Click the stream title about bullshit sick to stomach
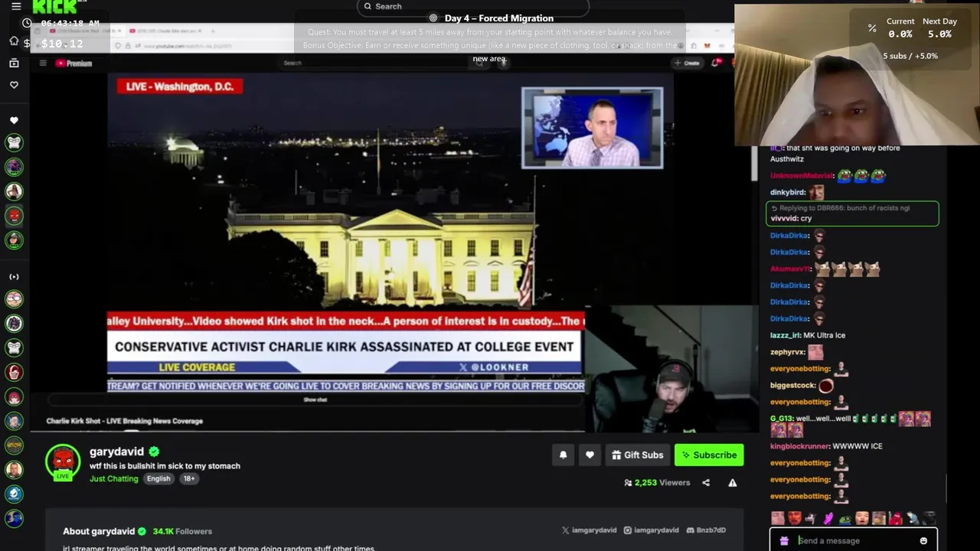Screen dimensions: 980x551 pyautogui.click(x=165, y=466)
